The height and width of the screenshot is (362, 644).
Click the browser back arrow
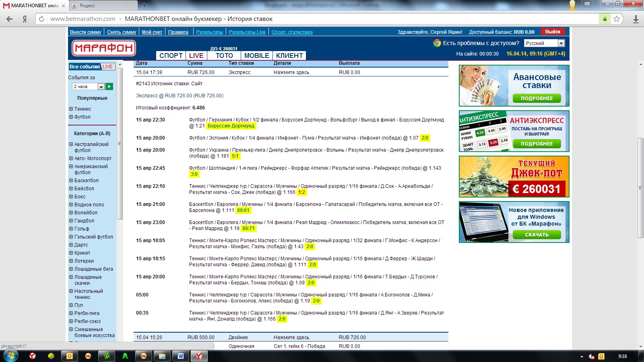pyautogui.click(x=10, y=19)
